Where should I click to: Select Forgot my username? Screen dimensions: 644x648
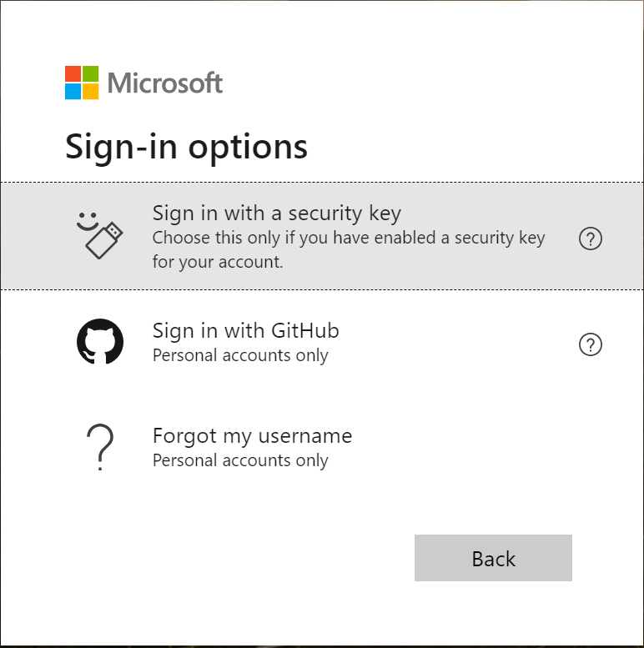coord(252,435)
